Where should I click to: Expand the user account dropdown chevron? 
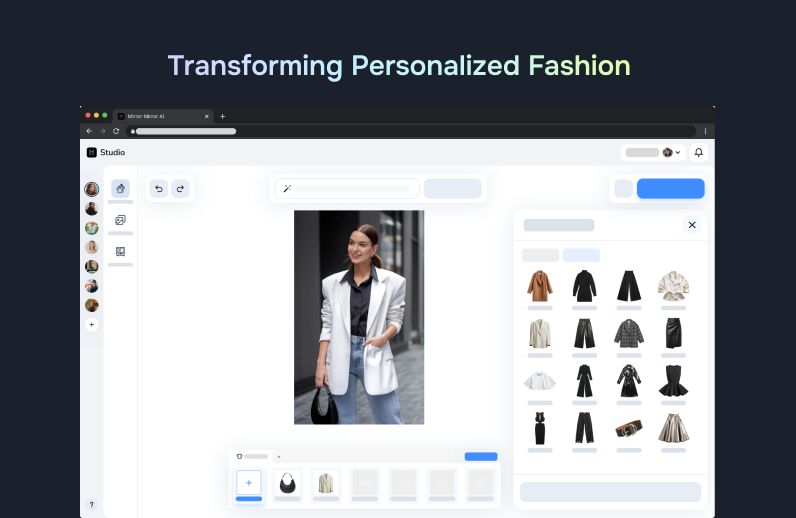[x=678, y=153]
